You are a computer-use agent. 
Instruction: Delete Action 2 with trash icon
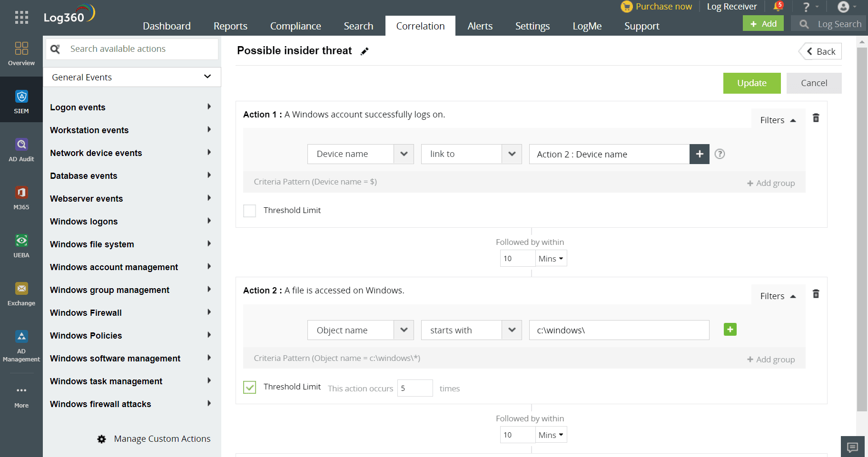tap(816, 294)
